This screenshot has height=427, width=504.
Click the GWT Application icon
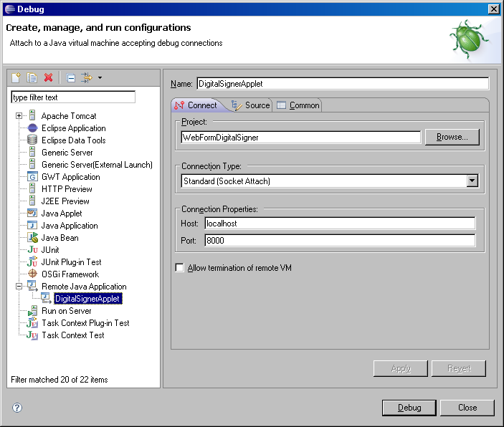pos(32,177)
